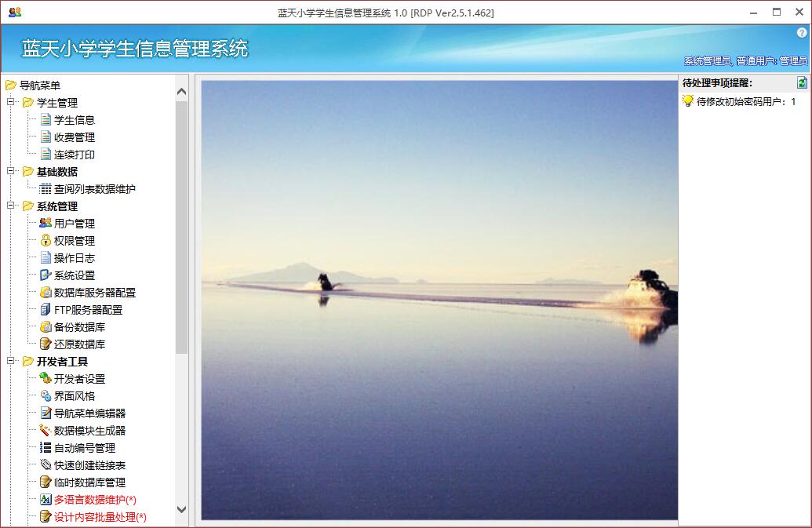
Task: Collapse the 基础数据 tree node
Action: (10, 171)
